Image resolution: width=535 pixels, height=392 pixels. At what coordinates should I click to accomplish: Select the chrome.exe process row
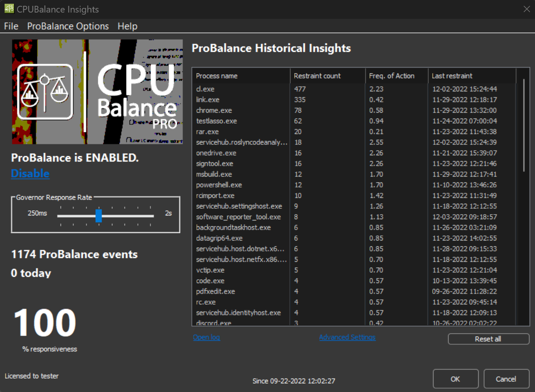click(354, 110)
